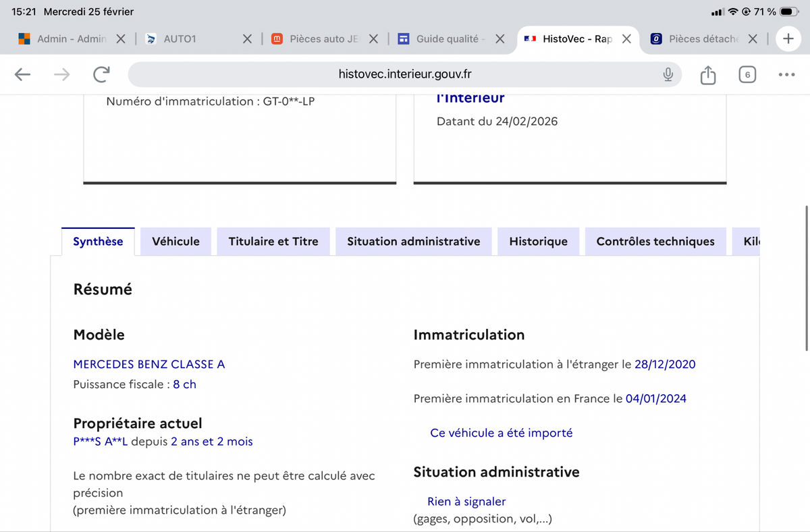Reload the HistoVec page

(x=101, y=74)
